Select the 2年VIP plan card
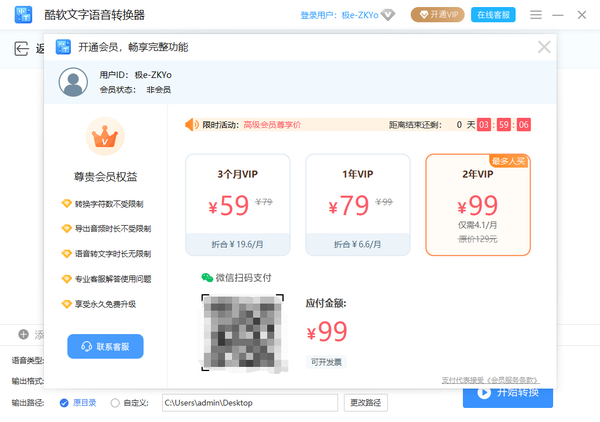 tap(478, 205)
